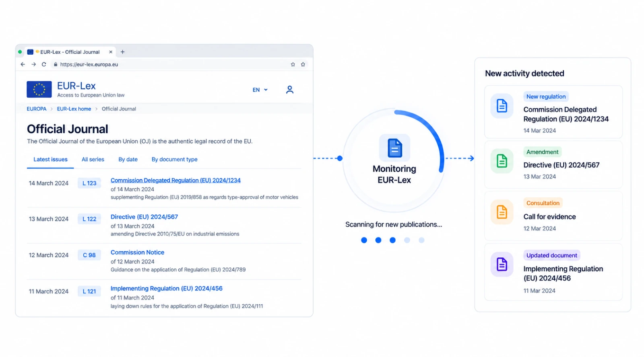Switch to the All series tab
Image resolution: width=644 pixels, height=357 pixels.
coord(93,160)
